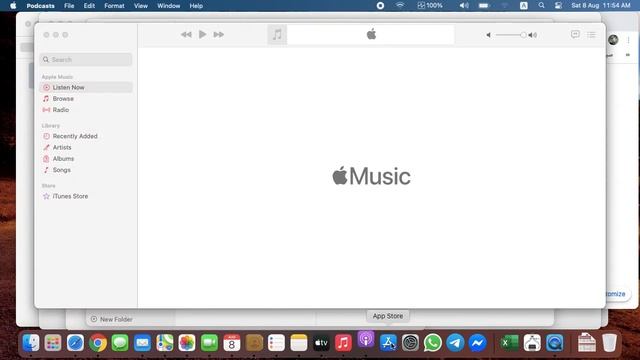Open Excel from the Dock
Viewport: 640px width, 360px height.
[x=509, y=343]
